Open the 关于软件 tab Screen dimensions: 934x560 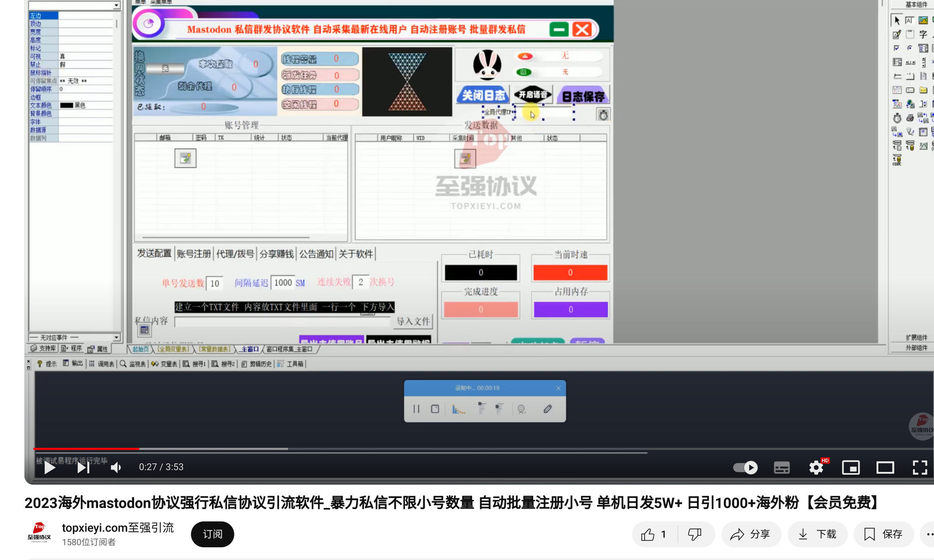coord(356,254)
